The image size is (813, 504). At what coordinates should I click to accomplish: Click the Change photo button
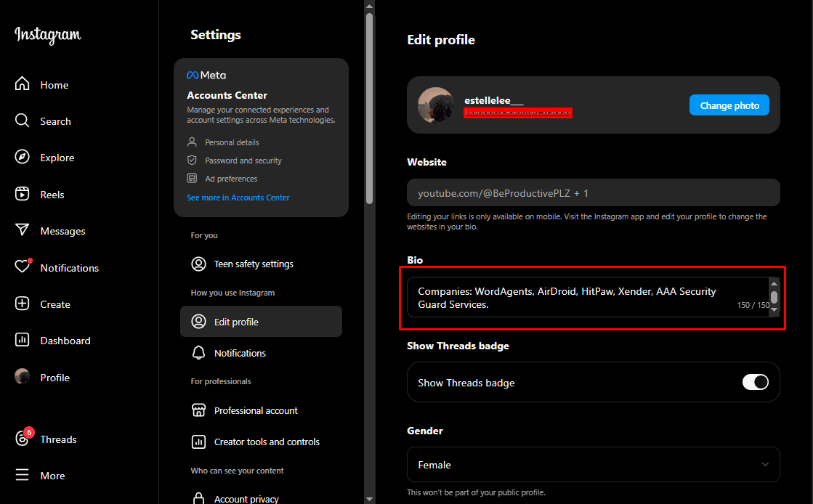729,105
